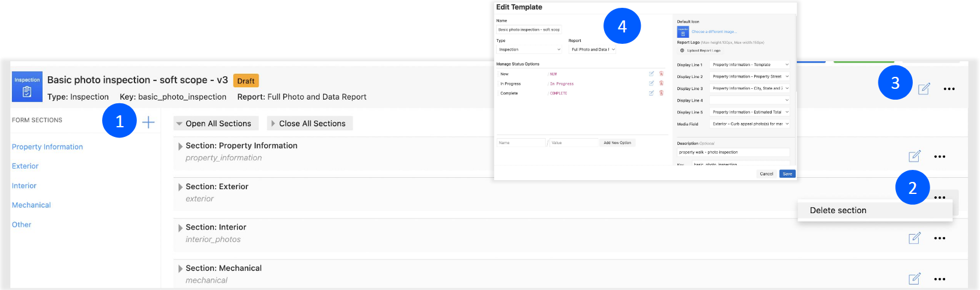Expand the Section: Exterior triangle

click(180, 187)
